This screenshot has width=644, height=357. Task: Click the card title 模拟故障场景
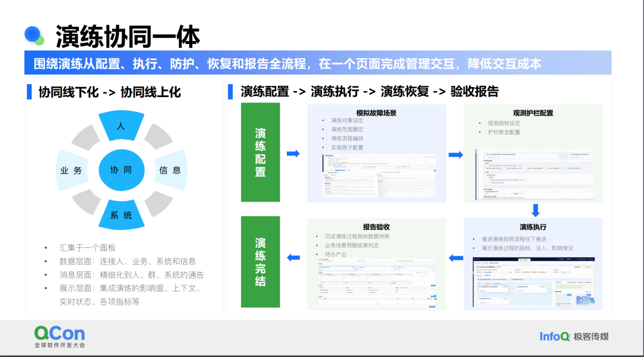click(376, 113)
